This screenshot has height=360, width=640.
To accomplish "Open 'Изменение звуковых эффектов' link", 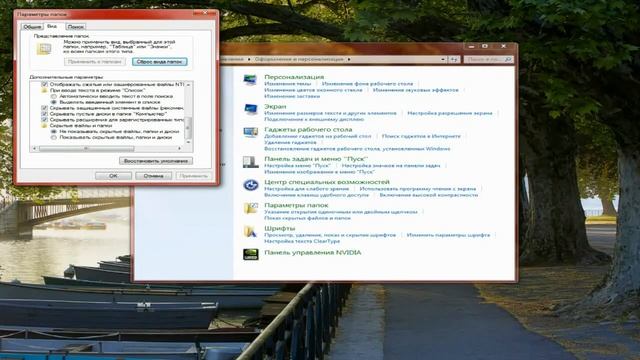I will pyautogui.click(x=416, y=90).
